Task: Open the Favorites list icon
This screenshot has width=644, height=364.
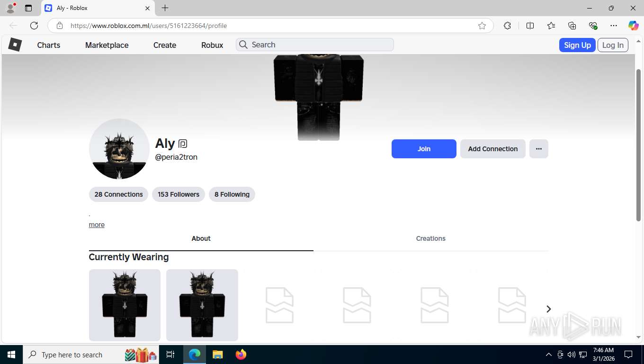Action: coord(551,26)
